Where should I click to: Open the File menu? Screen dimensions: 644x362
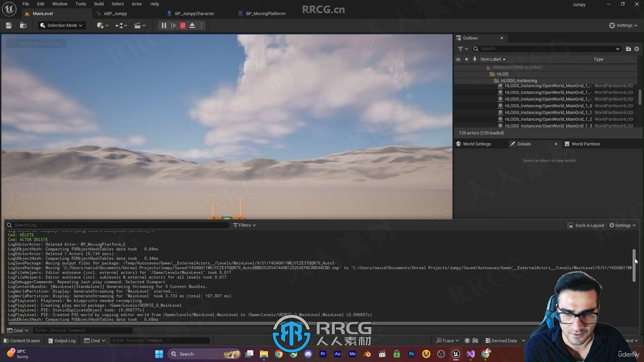pyautogui.click(x=26, y=4)
